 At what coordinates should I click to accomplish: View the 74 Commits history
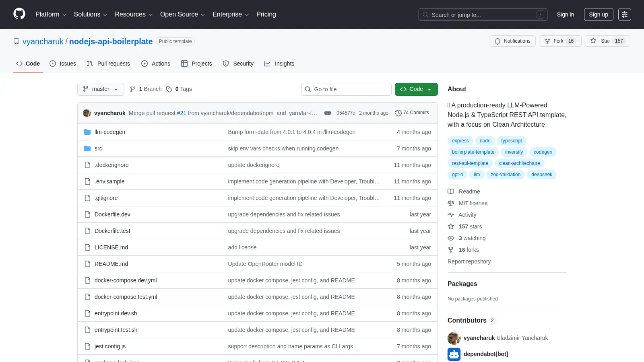click(412, 113)
